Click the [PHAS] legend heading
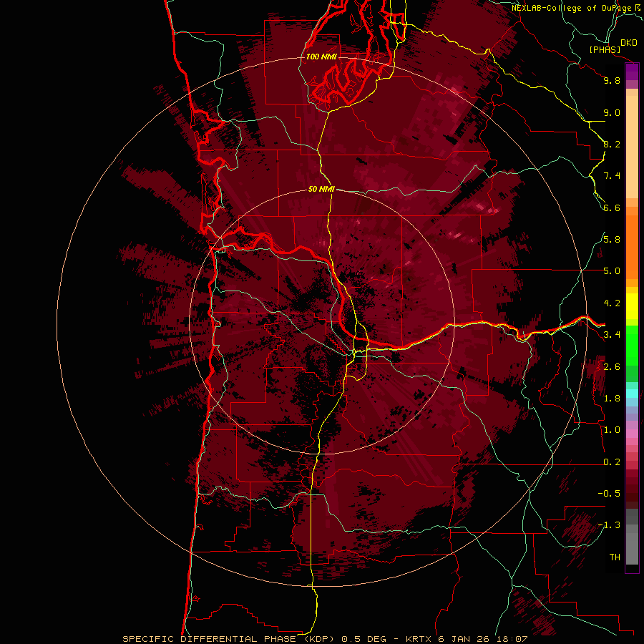Viewport: 644px width, 644px height. pyautogui.click(x=605, y=50)
